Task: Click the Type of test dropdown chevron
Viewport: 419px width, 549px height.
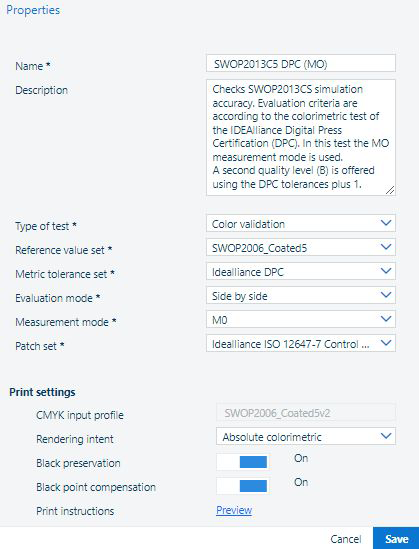Action: (x=385, y=223)
